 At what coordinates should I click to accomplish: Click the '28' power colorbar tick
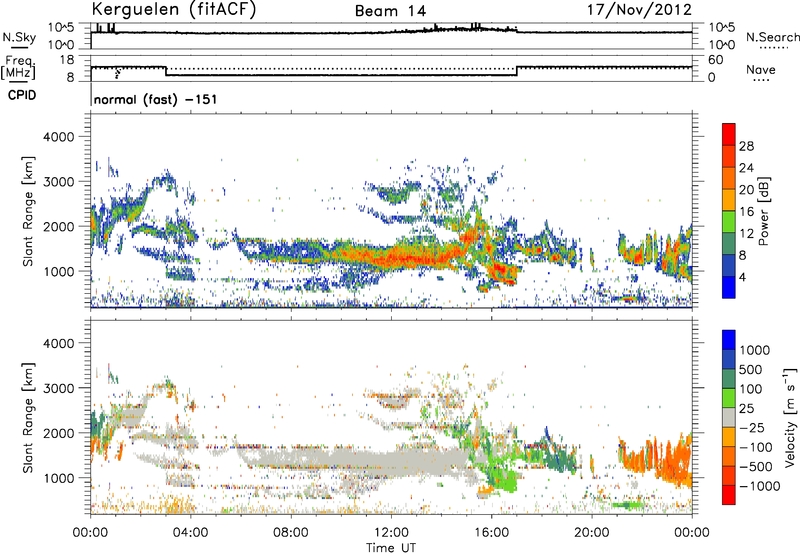point(746,146)
